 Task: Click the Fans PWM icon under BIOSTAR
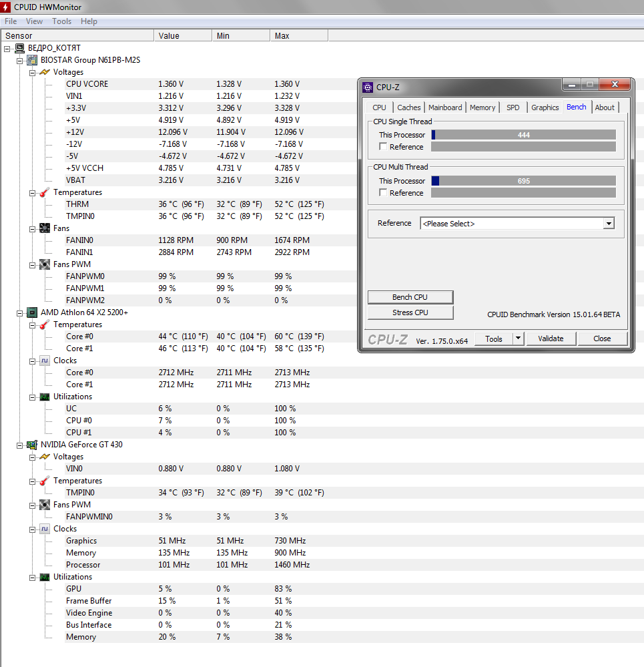[x=44, y=264]
